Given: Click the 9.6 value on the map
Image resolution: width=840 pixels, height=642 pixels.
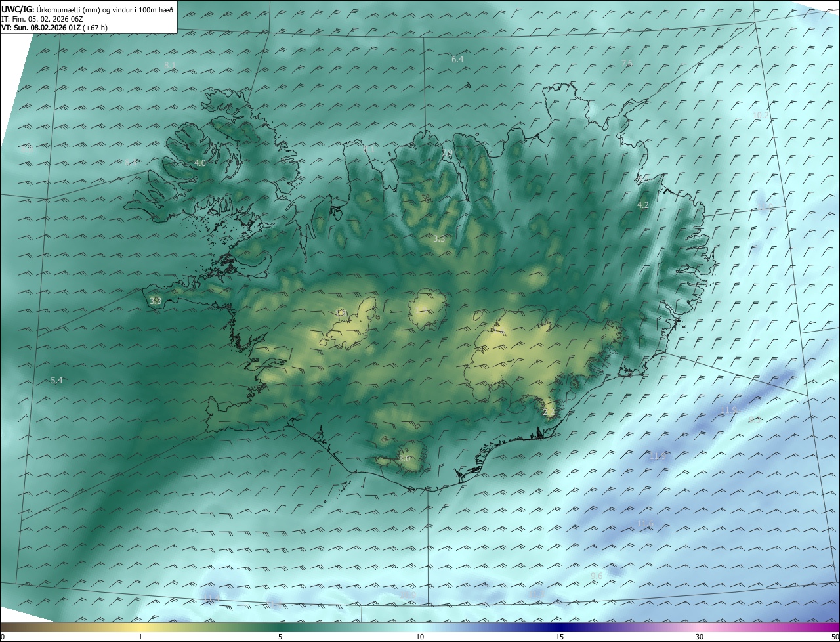Looking at the screenshot, I should (x=597, y=576).
